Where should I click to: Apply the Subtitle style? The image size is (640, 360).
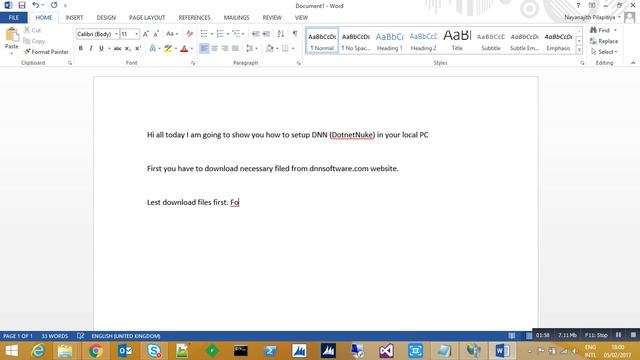491,41
